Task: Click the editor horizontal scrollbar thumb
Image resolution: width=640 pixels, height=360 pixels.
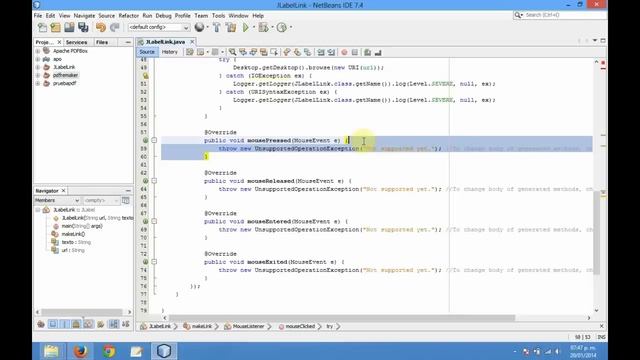Action: click(342, 318)
